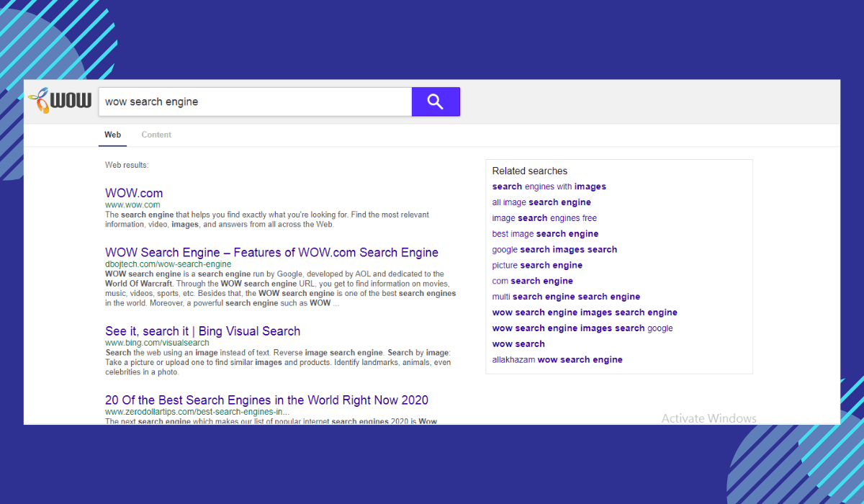
Task: Open 'WOW Search Engine – Features' result
Action: tap(271, 253)
